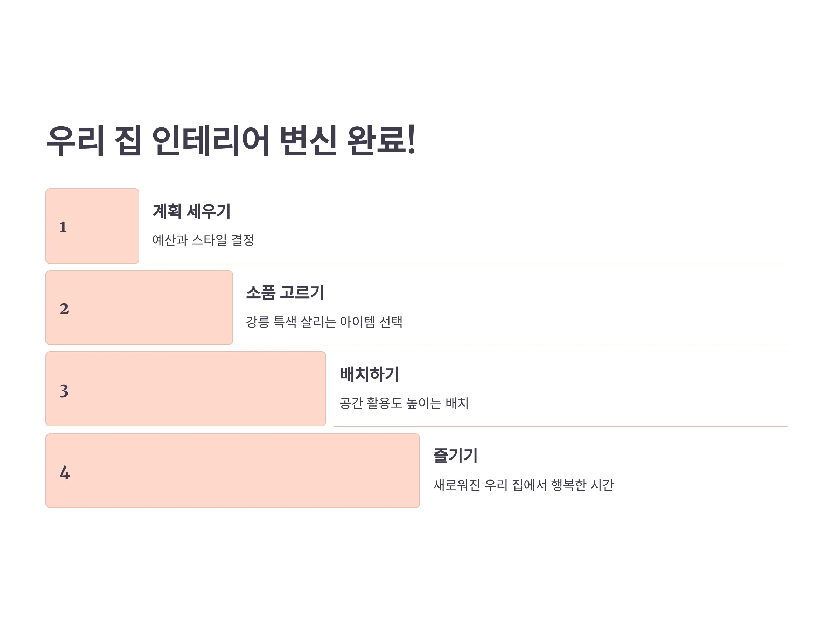This screenshot has height=630, width=840.
Task: Select the pink box numbered 3
Action: (186, 389)
